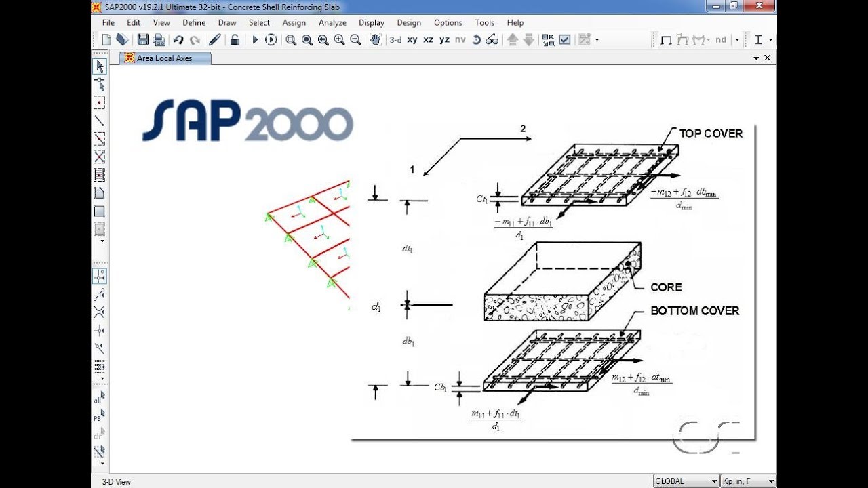Select Draw Rectangular Area tool
This screenshot has height=488, width=868.
[x=100, y=211]
